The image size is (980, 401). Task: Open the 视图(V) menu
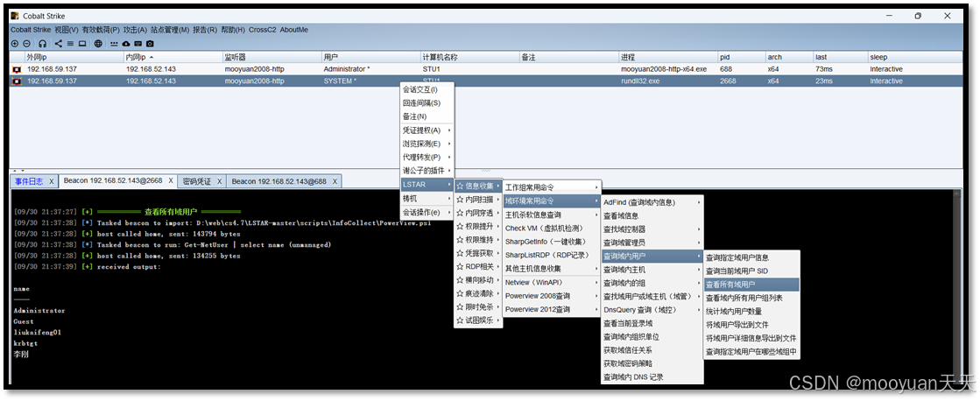point(67,30)
